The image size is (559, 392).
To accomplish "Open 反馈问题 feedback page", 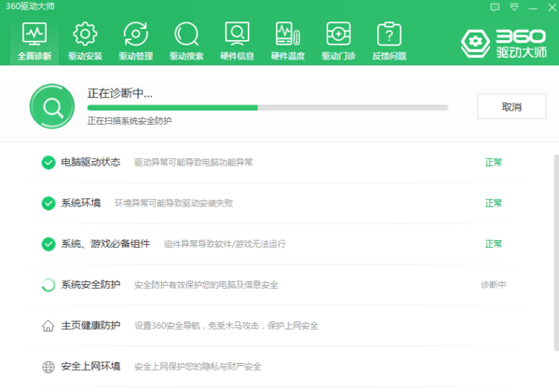I will tap(389, 41).
